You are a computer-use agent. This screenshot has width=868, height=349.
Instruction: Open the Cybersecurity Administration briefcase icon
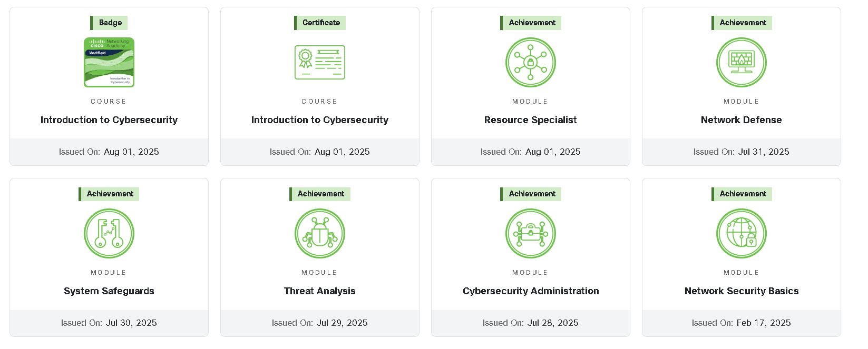(x=530, y=233)
